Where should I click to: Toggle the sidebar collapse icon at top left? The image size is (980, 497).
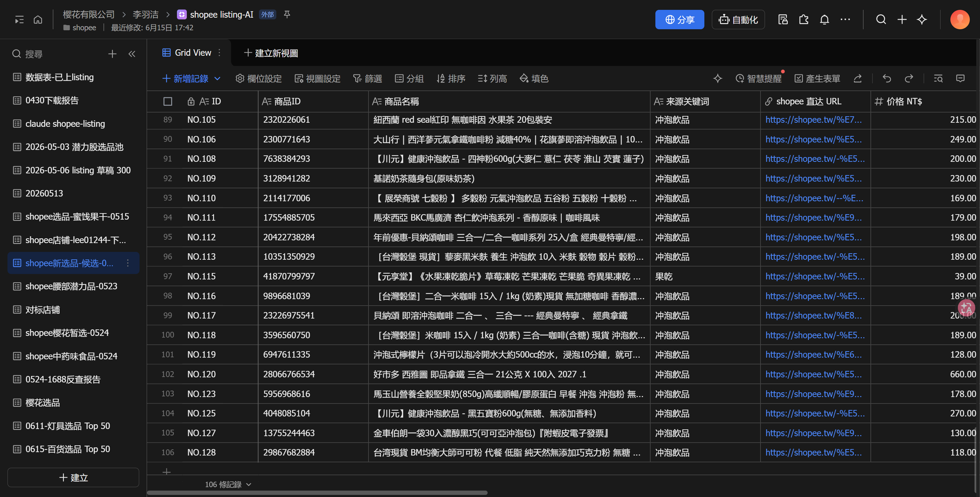tap(19, 20)
